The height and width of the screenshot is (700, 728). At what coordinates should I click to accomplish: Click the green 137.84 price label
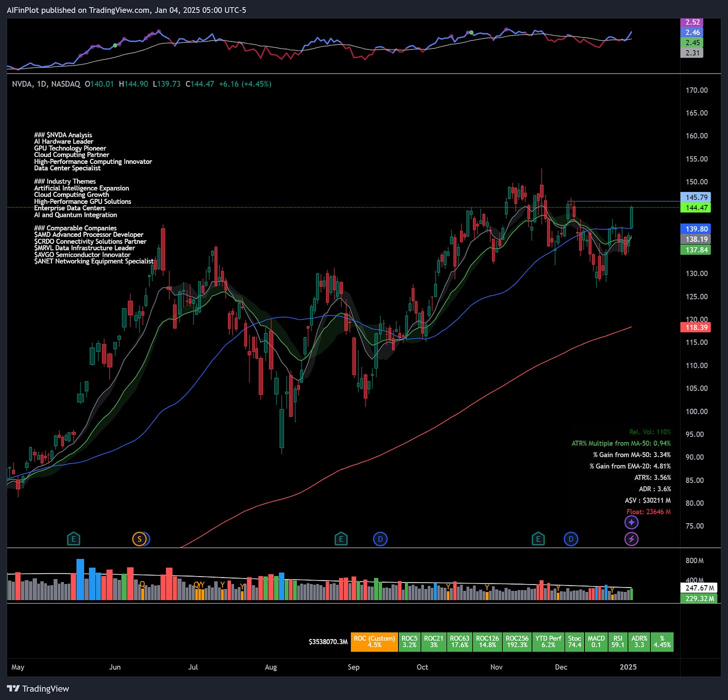point(696,250)
